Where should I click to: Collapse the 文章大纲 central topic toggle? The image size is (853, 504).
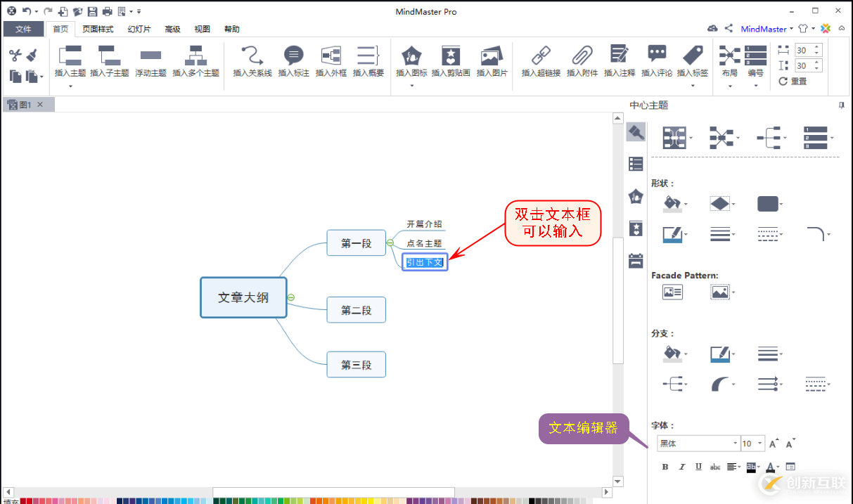tap(291, 297)
